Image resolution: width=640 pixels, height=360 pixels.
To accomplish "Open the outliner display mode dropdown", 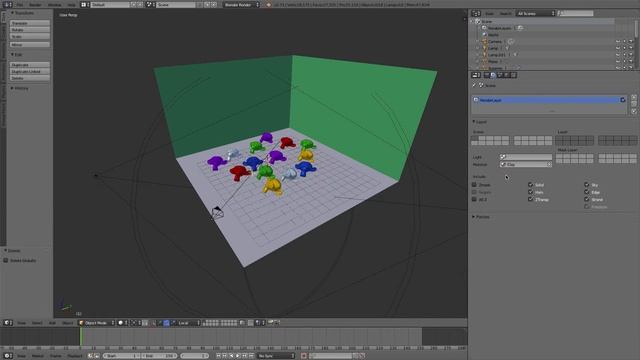I will tap(535, 13).
